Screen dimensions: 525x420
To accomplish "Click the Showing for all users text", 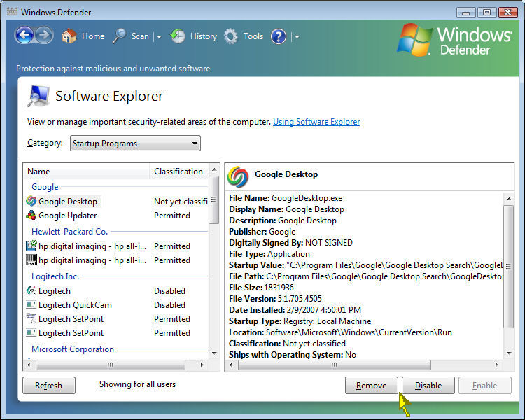I will tap(138, 384).
